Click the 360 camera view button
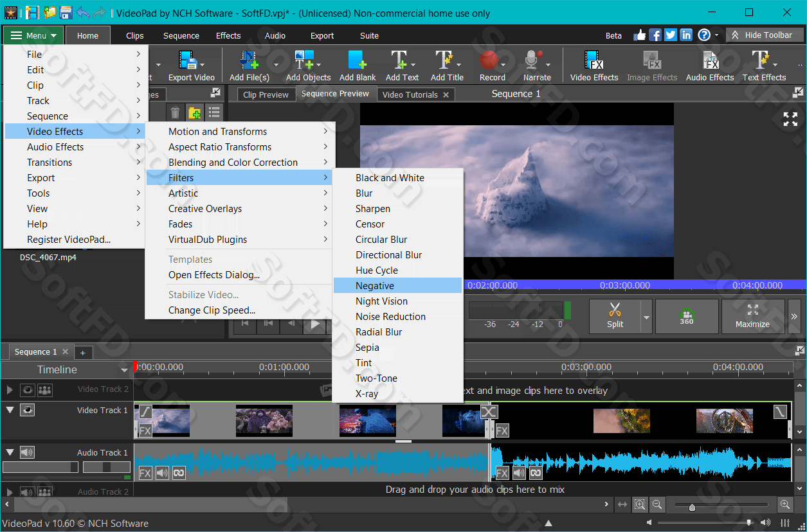807x532 pixels. pyautogui.click(x=687, y=315)
